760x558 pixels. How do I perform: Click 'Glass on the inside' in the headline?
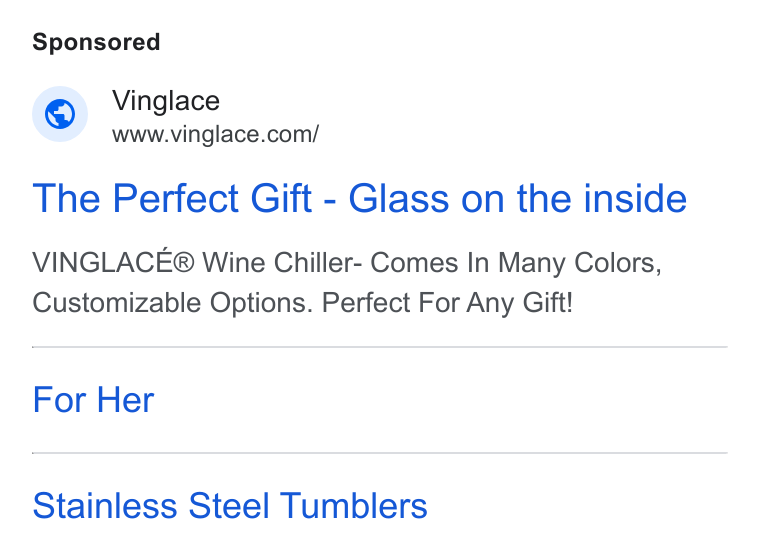[518, 199]
